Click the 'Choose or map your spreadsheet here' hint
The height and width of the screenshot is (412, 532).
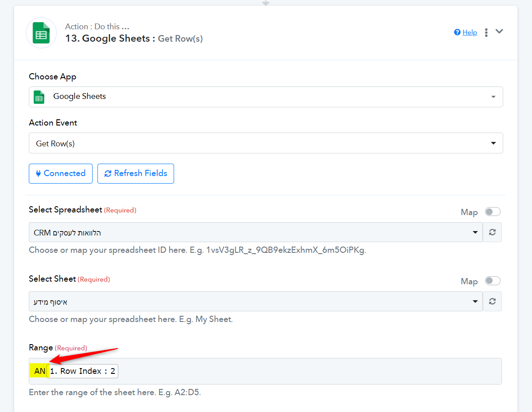click(x=131, y=319)
